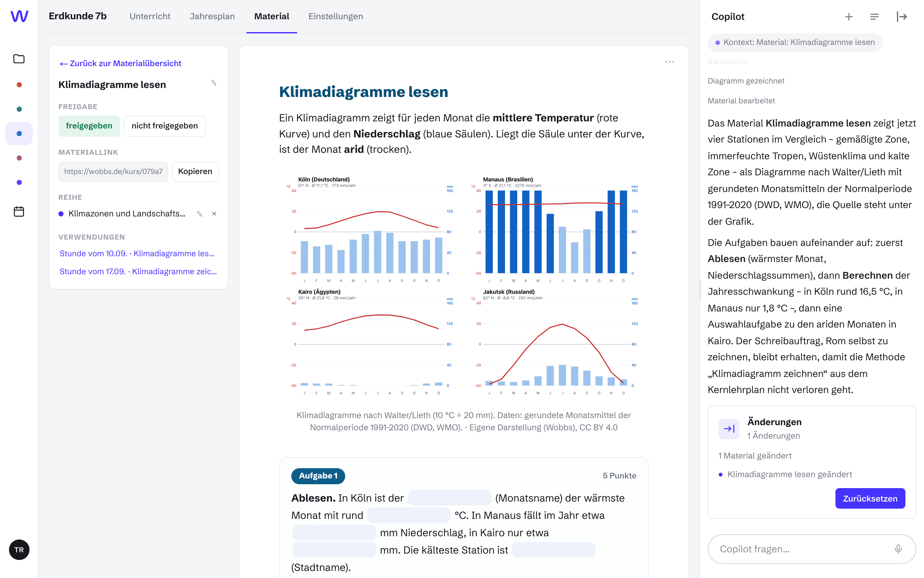Edit the material title with pencil icon
This screenshot has height=578, width=924.
(214, 83)
